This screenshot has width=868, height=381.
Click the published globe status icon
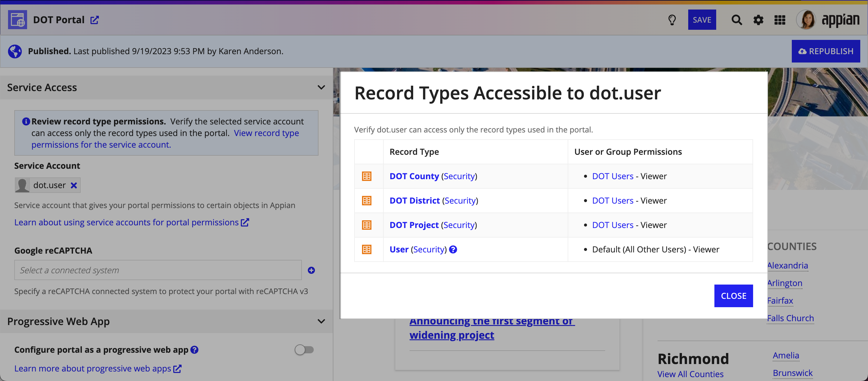pyautogui.click(x=15, y=51)
